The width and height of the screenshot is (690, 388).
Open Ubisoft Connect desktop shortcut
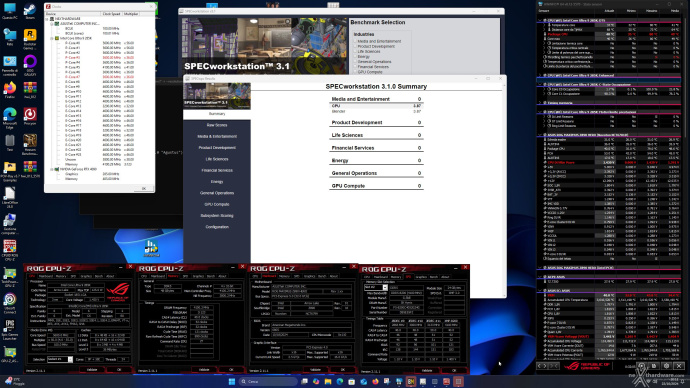click(10, 303)
